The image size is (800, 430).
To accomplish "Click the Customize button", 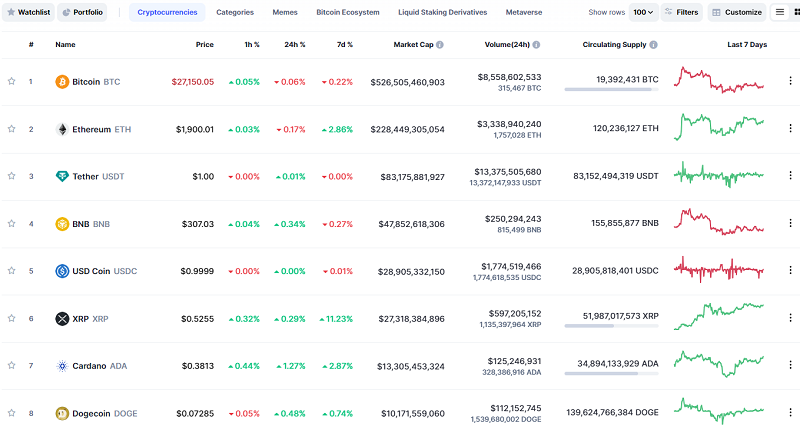I will click(x=736, y=13).
